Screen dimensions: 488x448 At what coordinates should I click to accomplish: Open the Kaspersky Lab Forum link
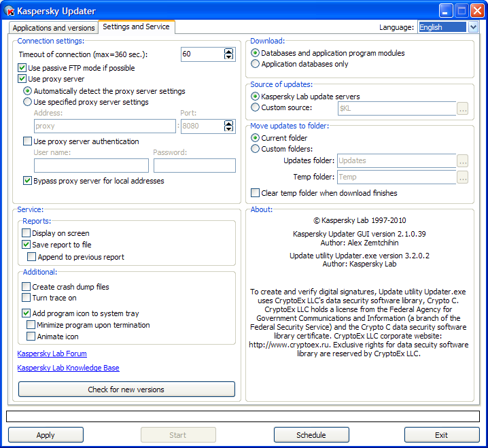click(52, 354)
